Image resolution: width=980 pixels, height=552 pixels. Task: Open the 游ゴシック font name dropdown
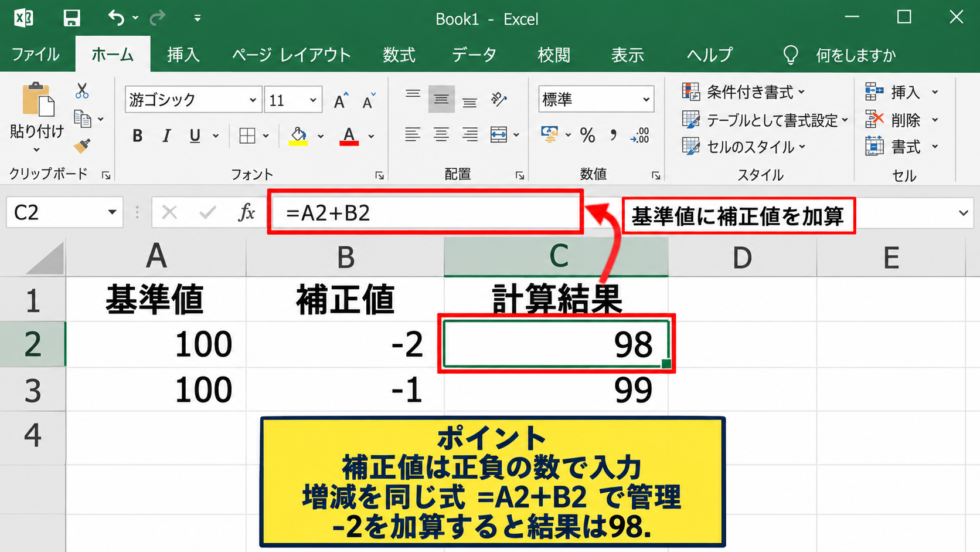(253, 100)
